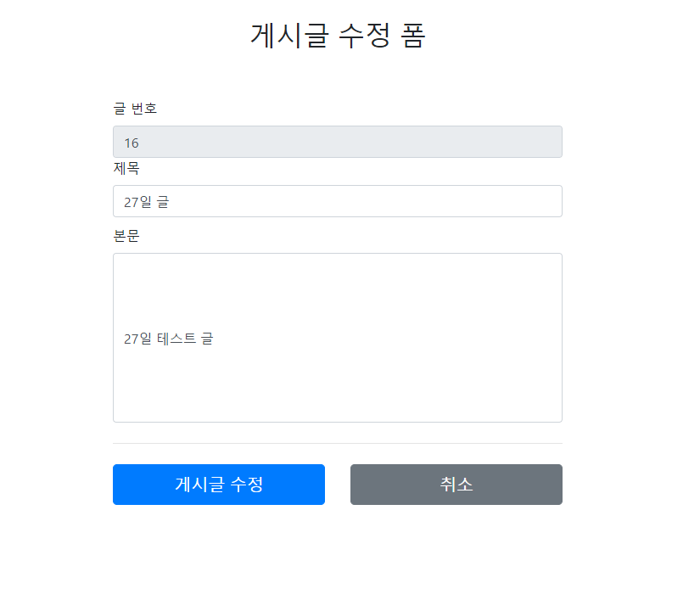Click inside the 제목 title input field
The width and height of the screenshot is (700, 611).
point(337,201)
